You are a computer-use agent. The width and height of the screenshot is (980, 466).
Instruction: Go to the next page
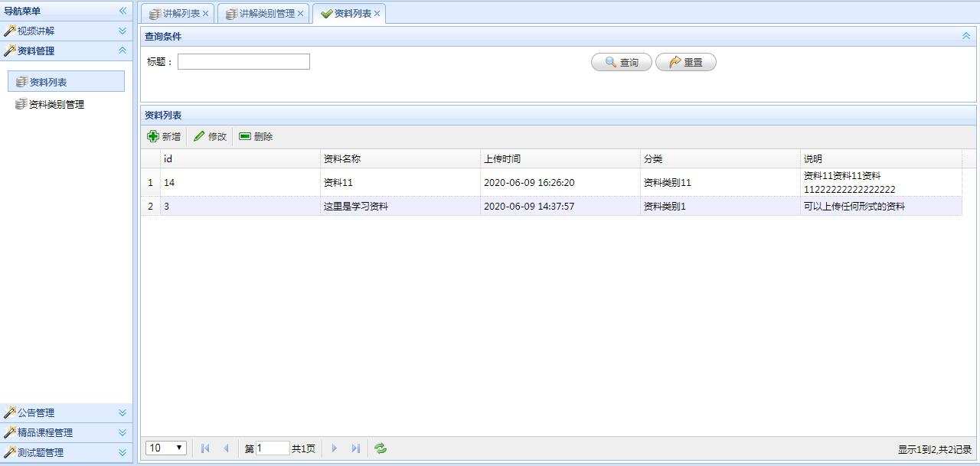(335, 448)
